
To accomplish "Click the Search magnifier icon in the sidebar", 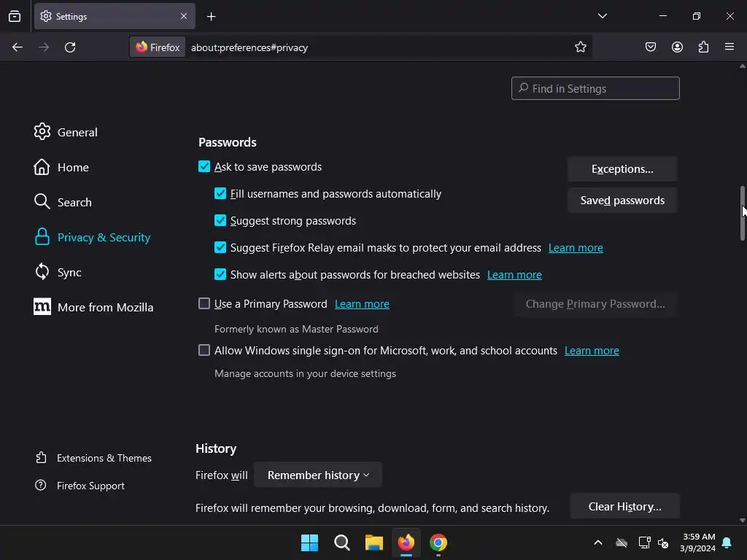I will [x=42, y=201].
